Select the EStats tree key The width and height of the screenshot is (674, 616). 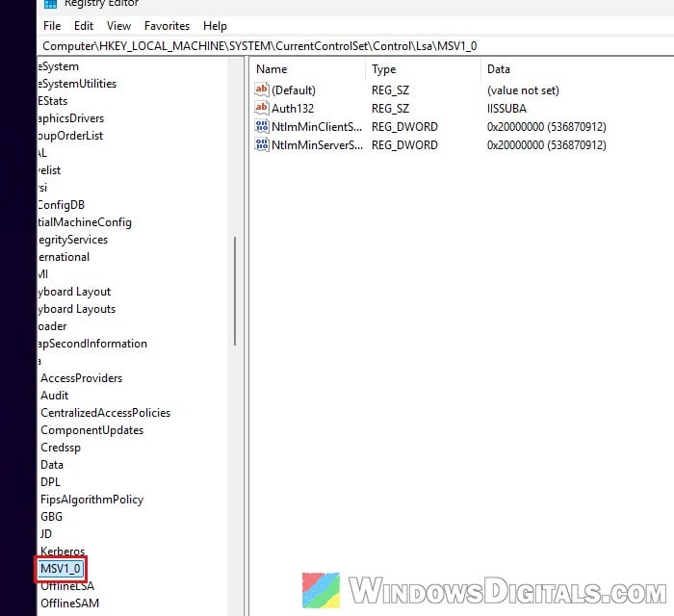click(x=53, y=101)
